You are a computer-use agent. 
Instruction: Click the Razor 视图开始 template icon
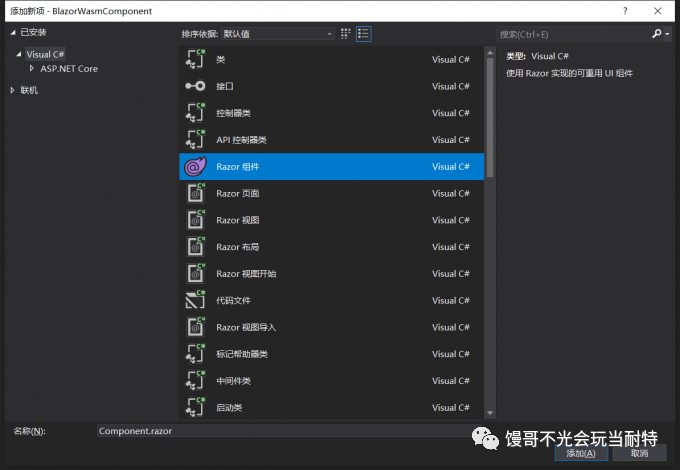tap(196, 274)
